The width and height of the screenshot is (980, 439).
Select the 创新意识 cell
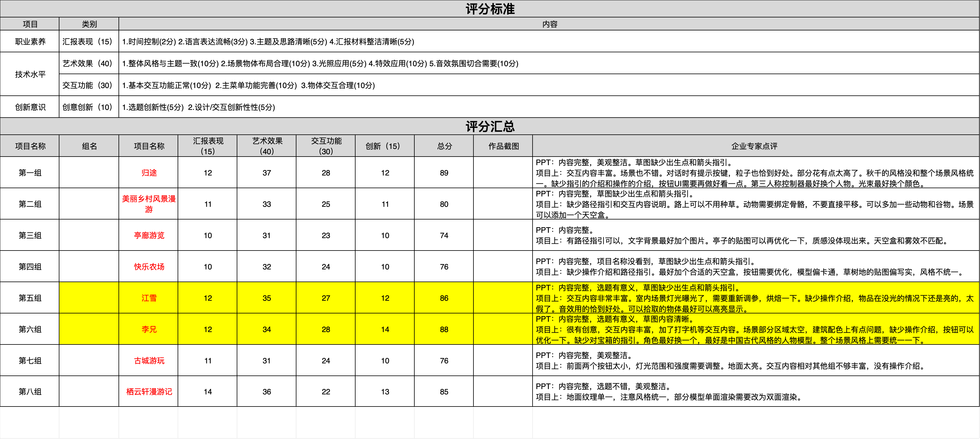click(30, 107)
